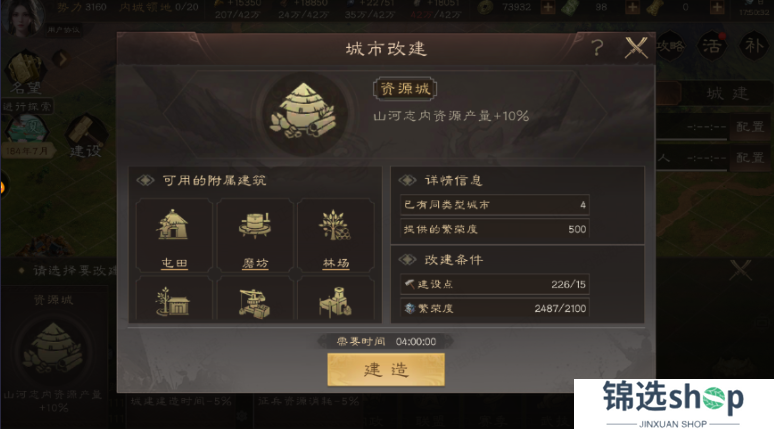Click the player avatar portrait

coord(22,17)
